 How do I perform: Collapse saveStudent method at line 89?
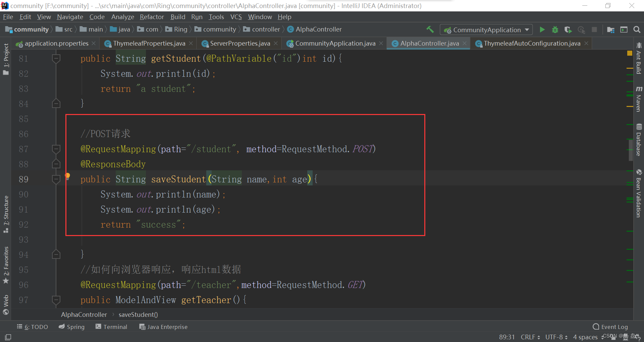56,179
